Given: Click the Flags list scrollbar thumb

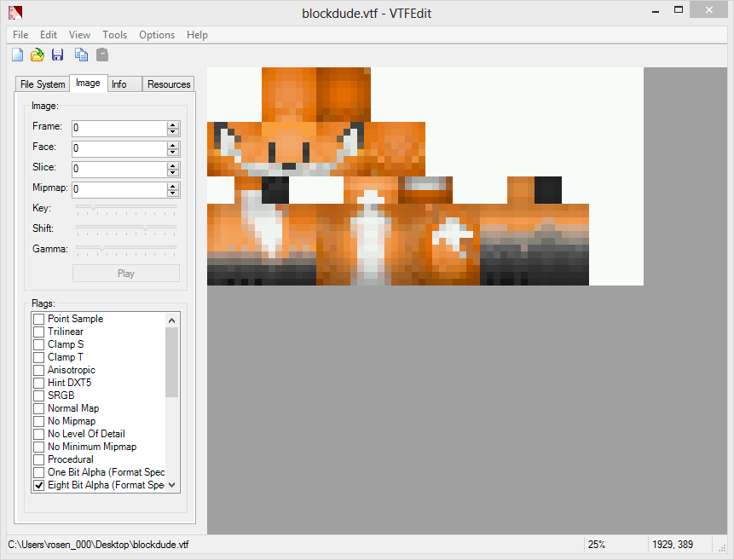Looking at the screenshot, I should click(x=172, y=362).
